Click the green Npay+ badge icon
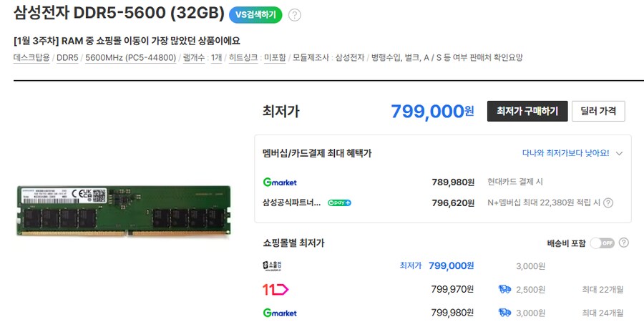Image resolution: width=644 pixels, height=327 pixels. (x=339, y=202)
